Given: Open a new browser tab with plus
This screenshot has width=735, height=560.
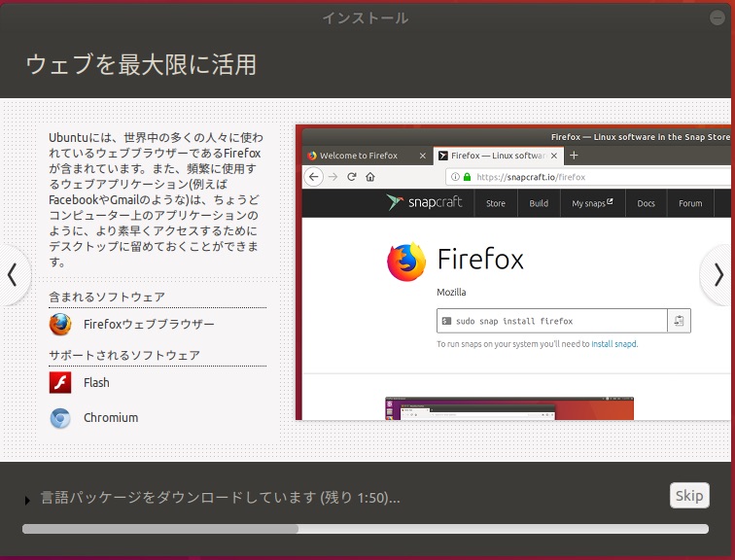Looking at the screenshot, I should point(574,156).
